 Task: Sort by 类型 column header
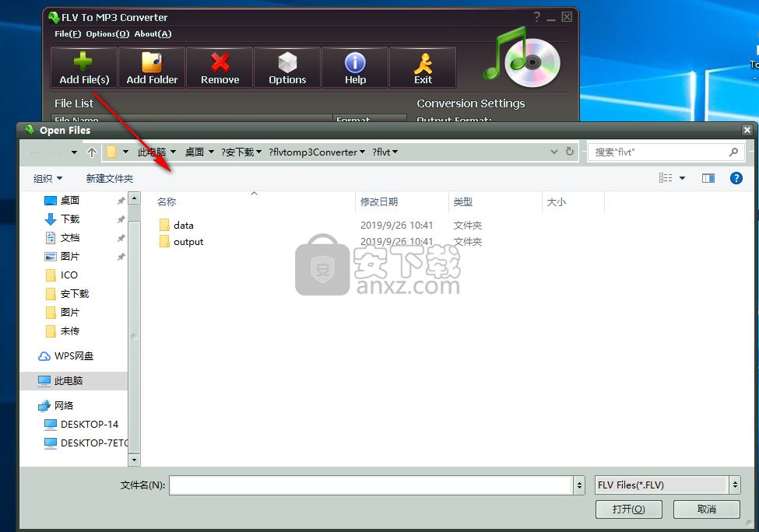[462, 202]
